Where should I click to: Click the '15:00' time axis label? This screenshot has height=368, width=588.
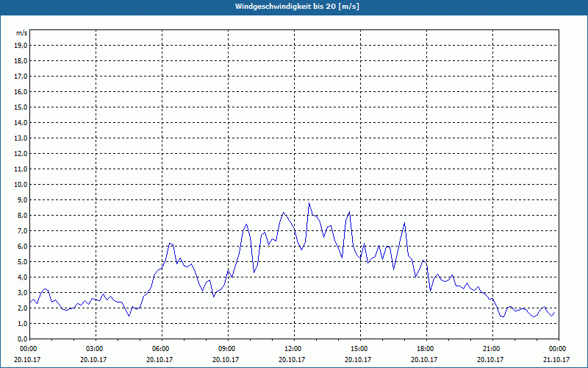(360, 349)
